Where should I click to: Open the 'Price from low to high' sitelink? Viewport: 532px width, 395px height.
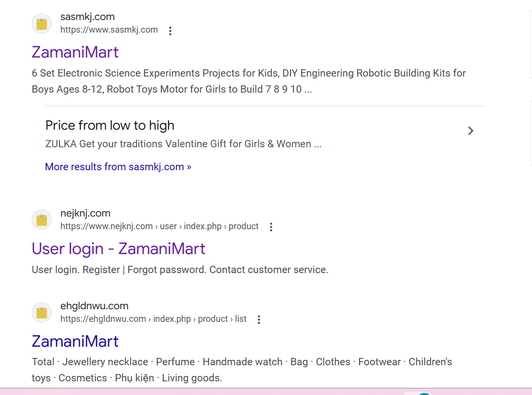[x=110, y=125]
